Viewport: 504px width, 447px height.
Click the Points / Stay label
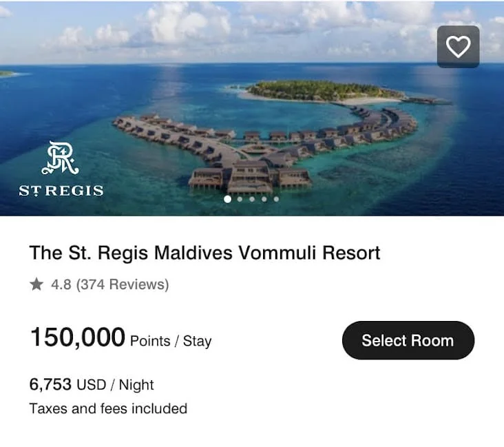[171, 341]
